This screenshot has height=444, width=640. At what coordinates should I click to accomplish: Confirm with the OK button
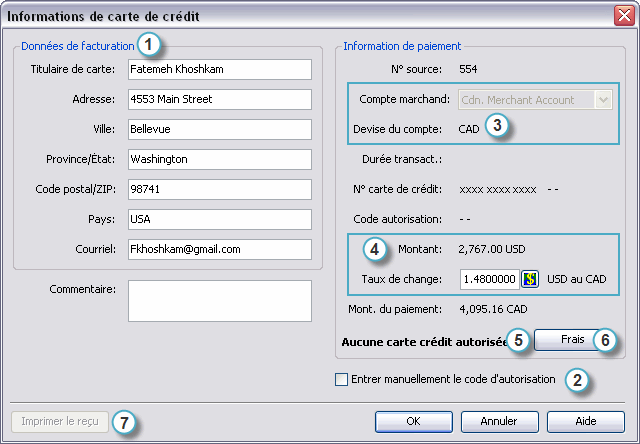[x=413, y=421]
